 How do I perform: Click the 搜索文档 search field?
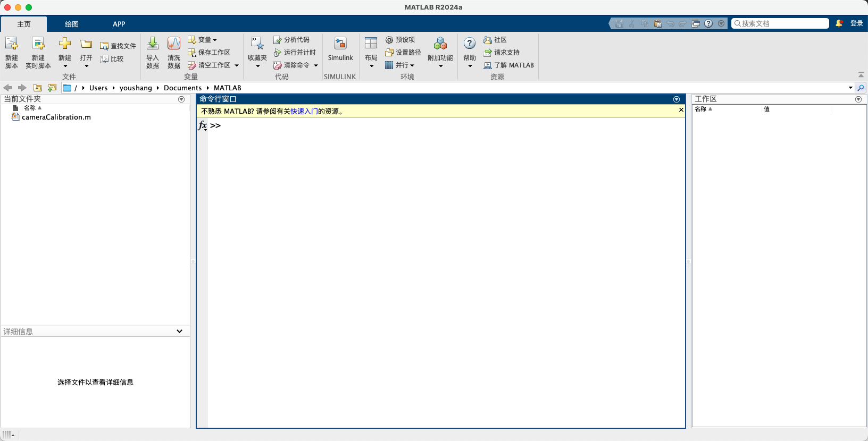(x=780, y=23)
